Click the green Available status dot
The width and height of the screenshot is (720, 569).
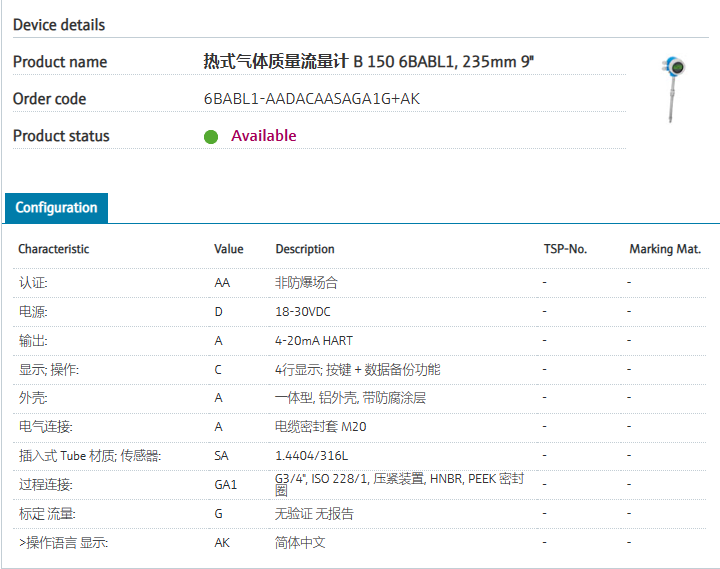[x=211, y=137]
